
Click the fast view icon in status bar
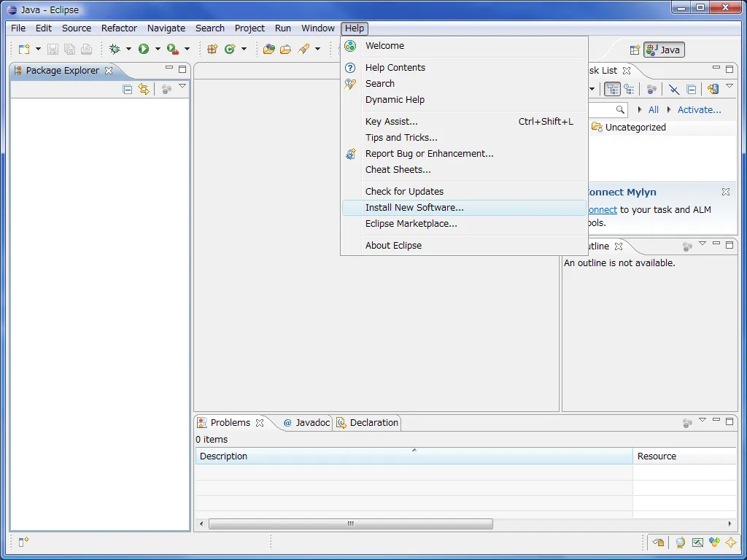23,542
